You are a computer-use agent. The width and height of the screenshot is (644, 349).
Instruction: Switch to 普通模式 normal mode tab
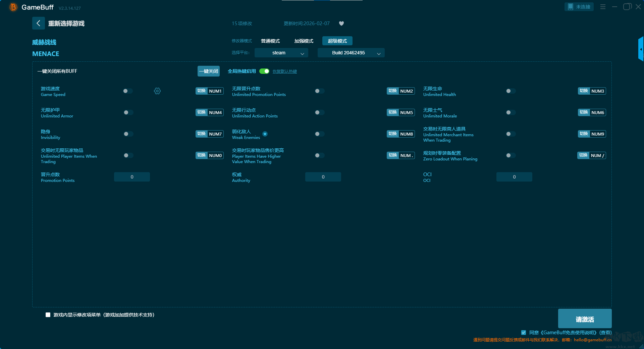[270, 41]
